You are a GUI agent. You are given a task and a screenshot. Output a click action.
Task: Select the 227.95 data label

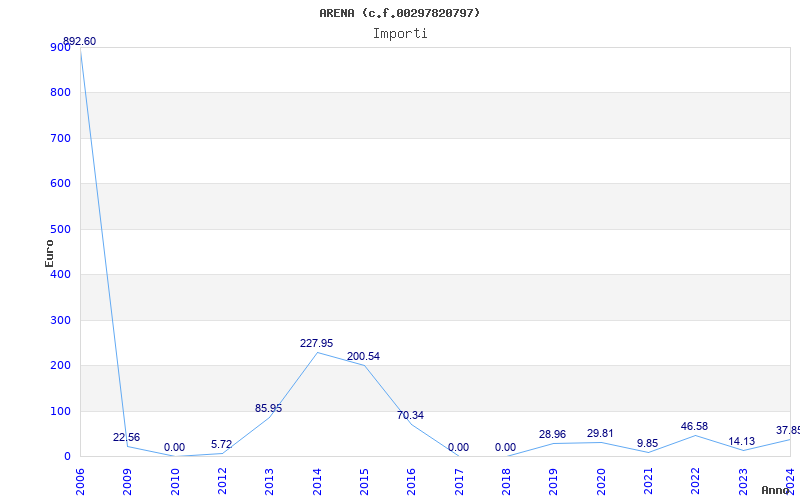[x=316, y=343]
